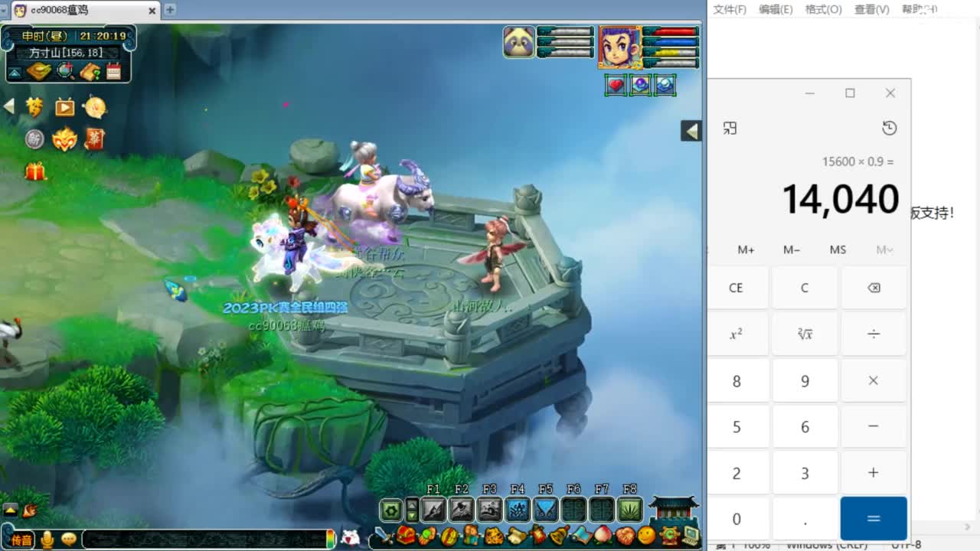Use the F1 mountain skill slot
The image size is (980, 551).
point(433,509)
